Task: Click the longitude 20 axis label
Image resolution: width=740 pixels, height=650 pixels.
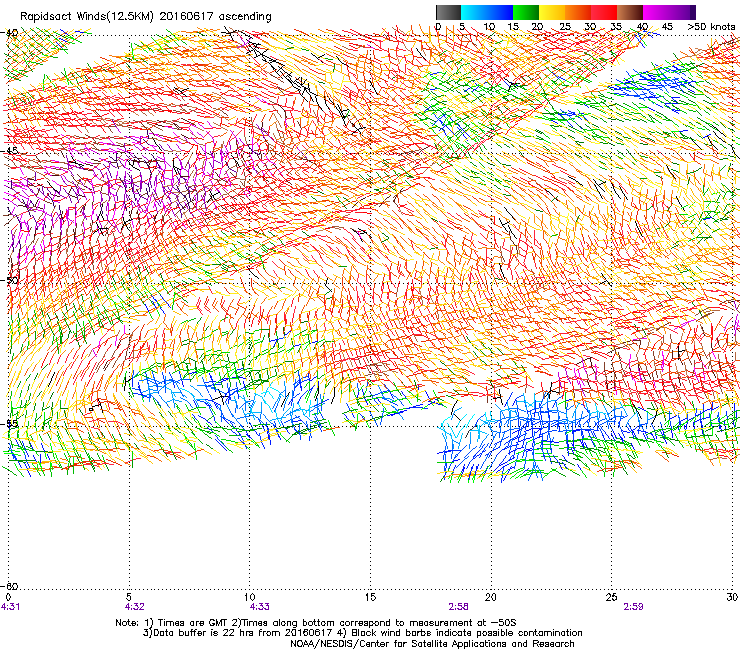Action: [491, 597]
